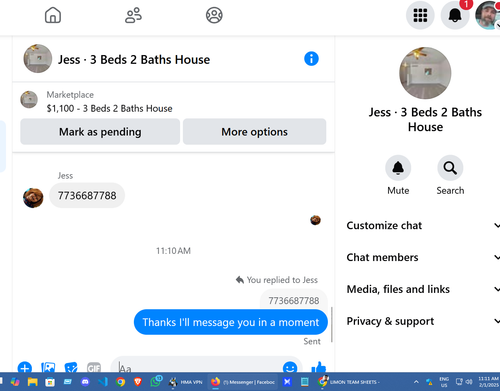Image resolution: width=500 pixels, height=391 pixels.
Task: Open Visual Studio Code from taskbar
Action: (x=103, y=382)
